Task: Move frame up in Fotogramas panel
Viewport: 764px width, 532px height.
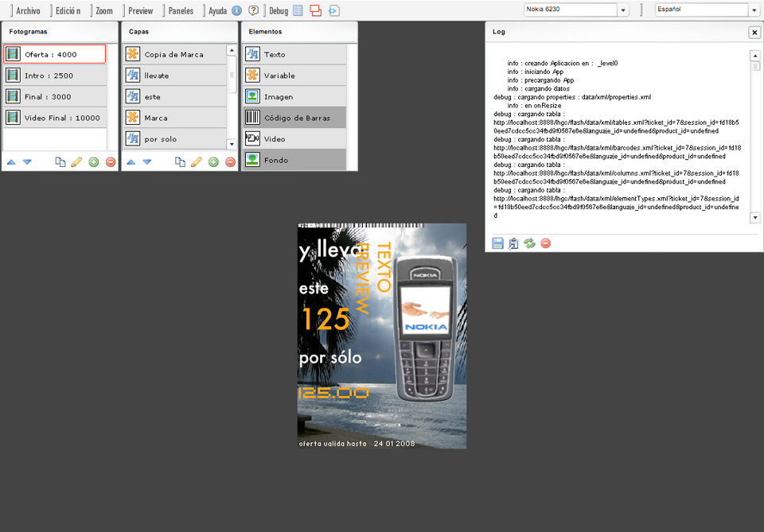Action: [11, 162]
